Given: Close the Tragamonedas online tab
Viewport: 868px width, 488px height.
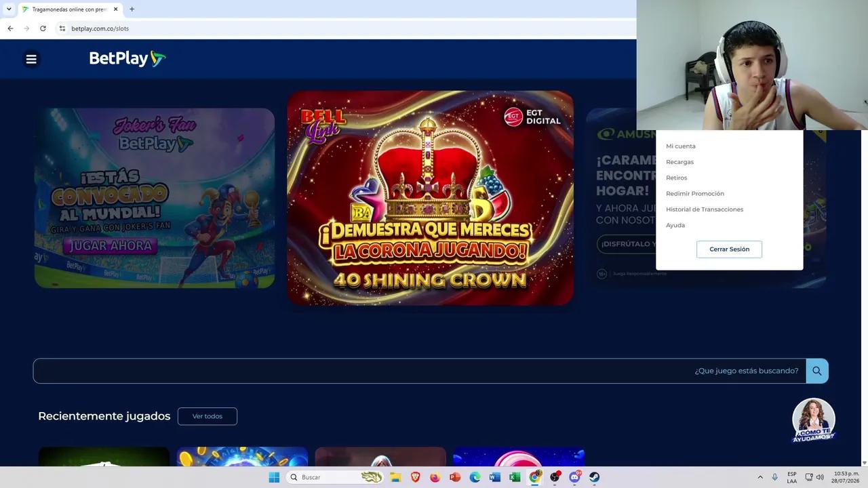Looking at the screenshot, I should 116,9.
